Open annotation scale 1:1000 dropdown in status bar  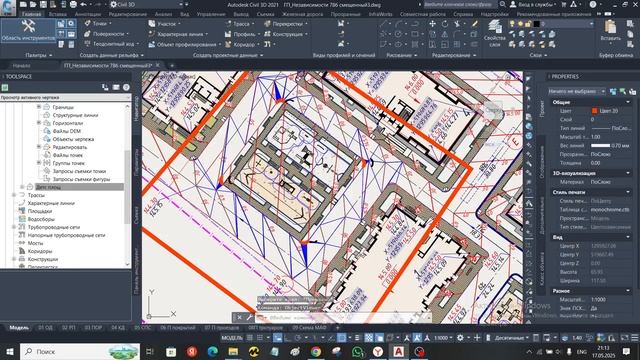click(x=443, y=338)
